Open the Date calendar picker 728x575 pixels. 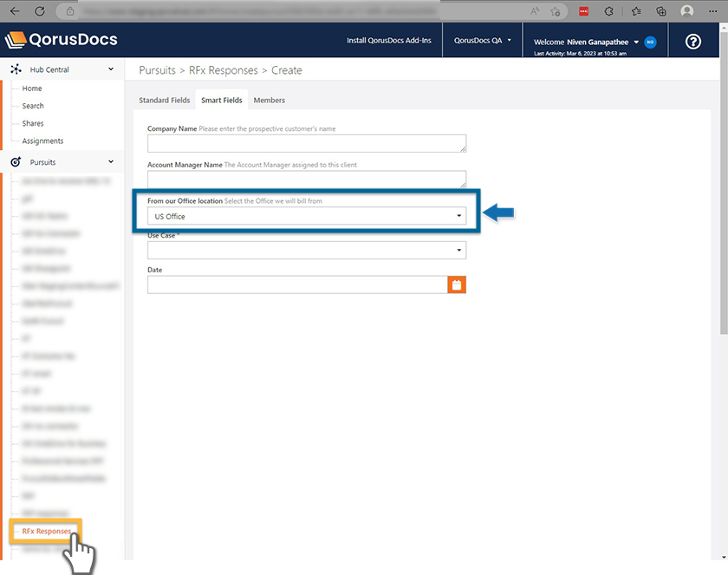coord(457,284)
